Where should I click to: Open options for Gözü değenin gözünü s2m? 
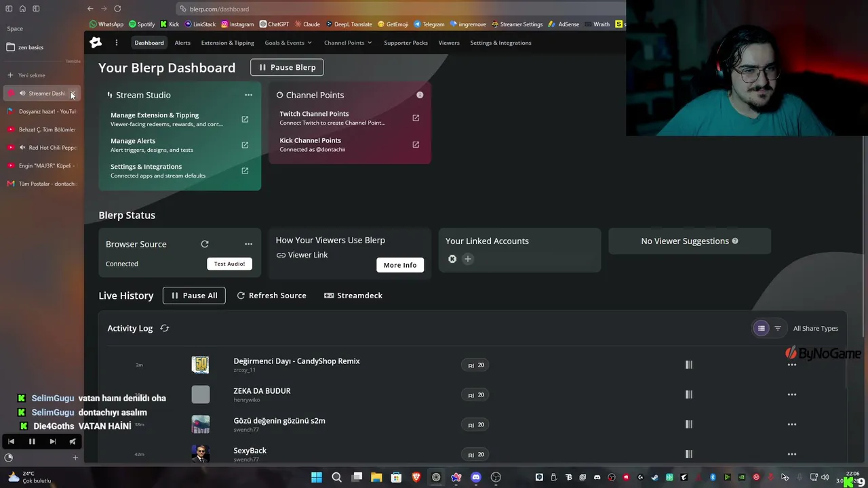(x=791, y=424)
